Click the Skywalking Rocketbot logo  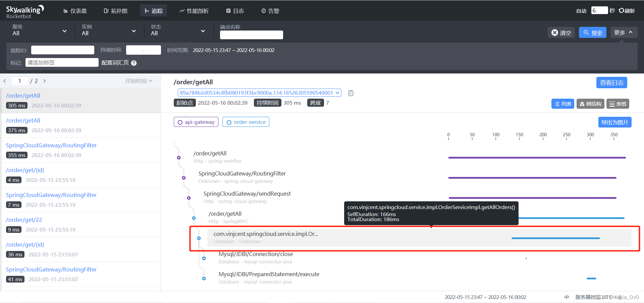tap(24, 11)
